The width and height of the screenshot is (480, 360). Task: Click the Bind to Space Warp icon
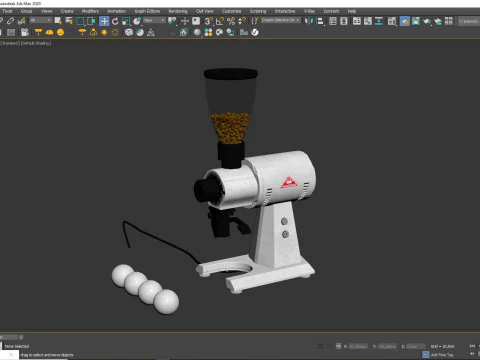click(22, 21)
